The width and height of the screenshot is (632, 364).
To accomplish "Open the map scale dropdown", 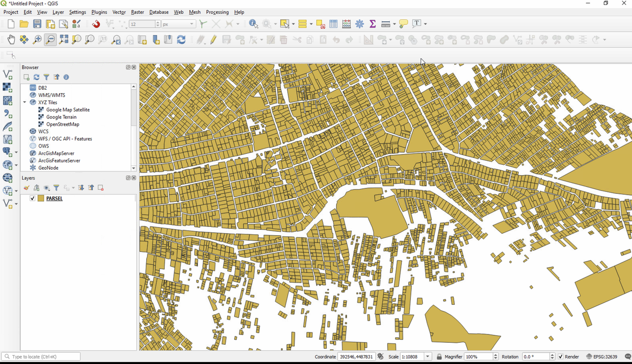I will pos(428,357).
